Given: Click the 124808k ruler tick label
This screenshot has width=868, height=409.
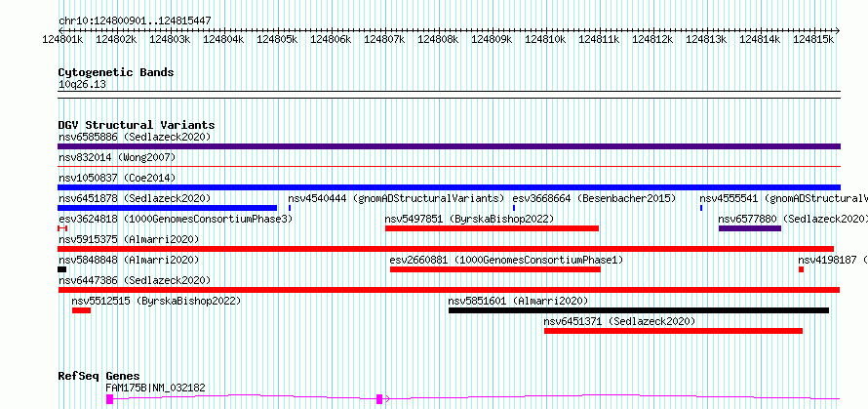Looking at the screenshot, I should click(438, 39).
